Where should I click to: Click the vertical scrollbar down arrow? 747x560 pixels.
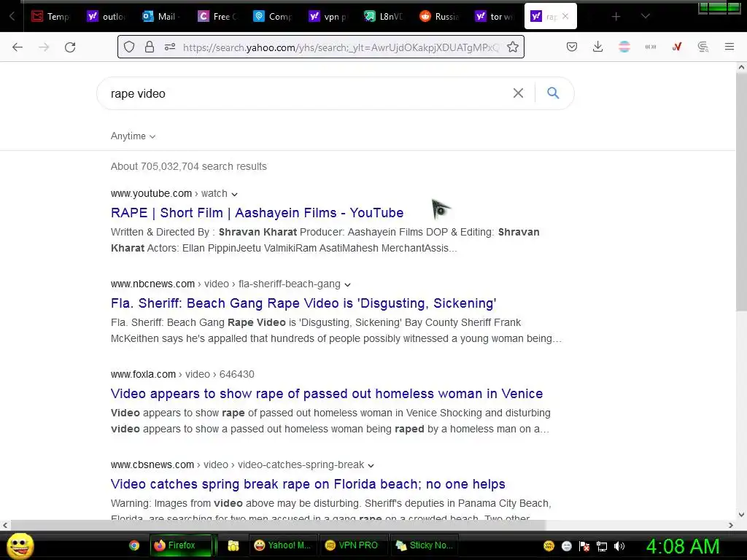coord(741,514)
